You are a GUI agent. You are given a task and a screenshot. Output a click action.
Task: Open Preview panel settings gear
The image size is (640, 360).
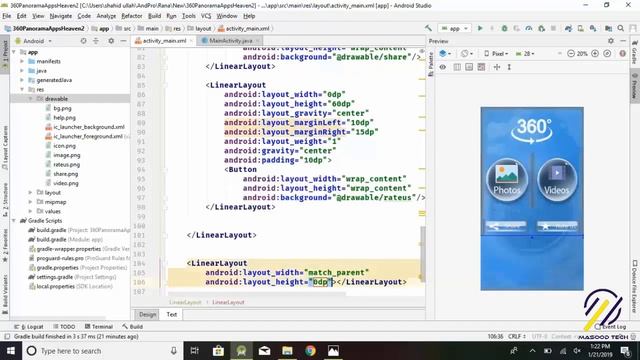(x=611, y=41)
